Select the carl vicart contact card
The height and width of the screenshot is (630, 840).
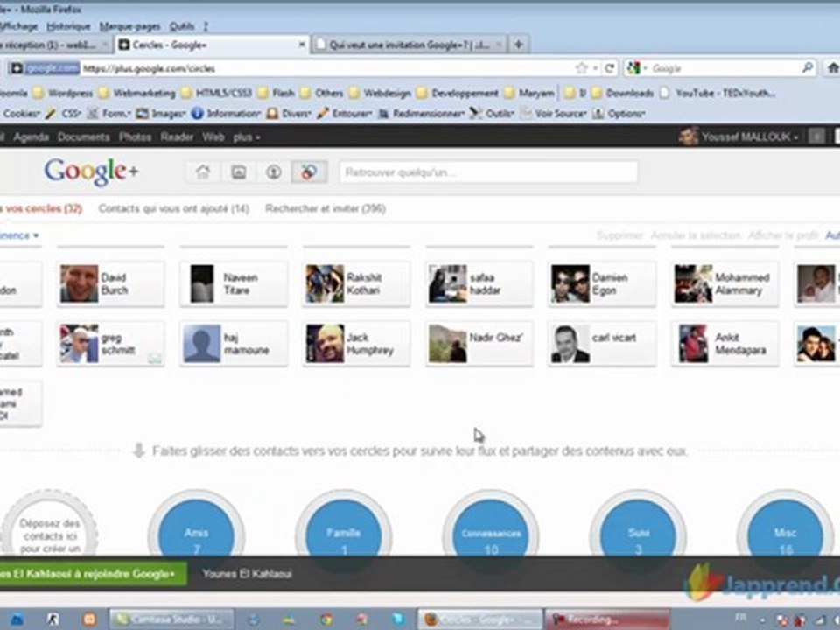602,344
